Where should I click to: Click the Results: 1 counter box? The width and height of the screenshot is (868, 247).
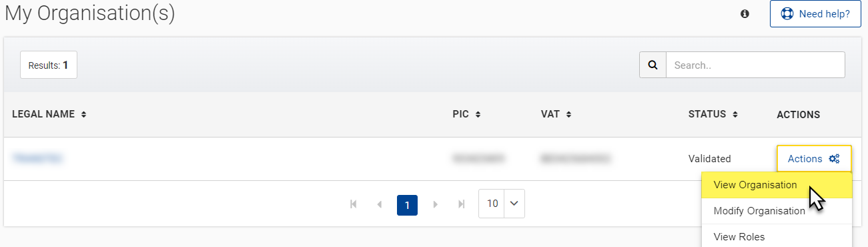coord(49,65)
